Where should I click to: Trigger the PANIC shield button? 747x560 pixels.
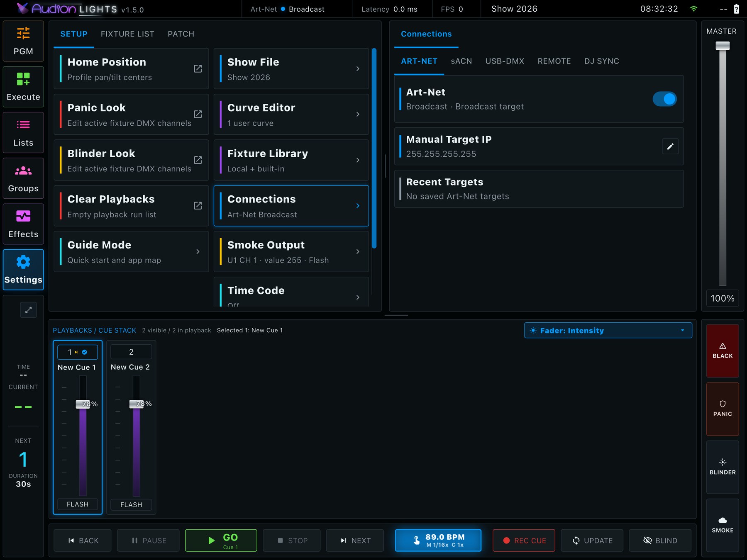(x=723, y=409)
